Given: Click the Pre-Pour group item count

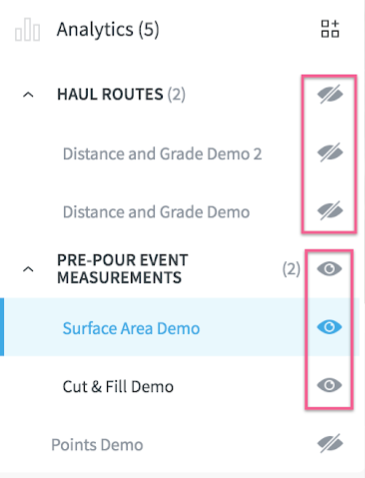Looking at the screenshot, I should click(291, 269).
